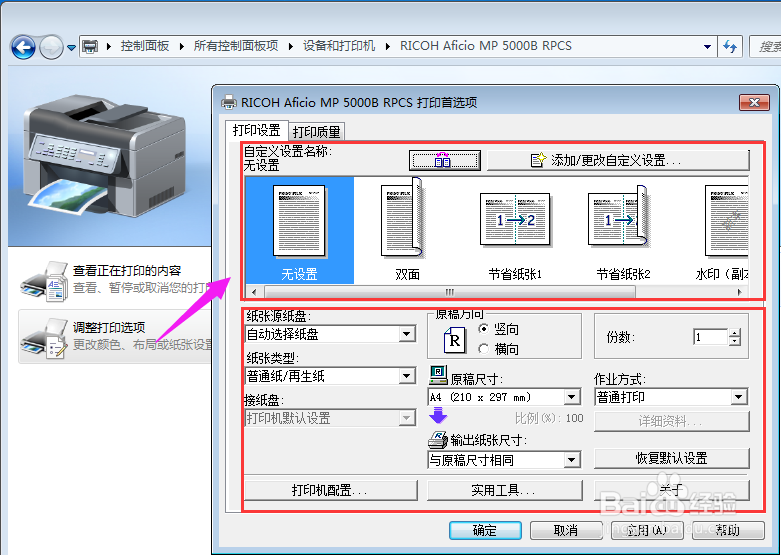
Task: Click 添加/更改自定义设置 button
Action: [x=618, y=160]
